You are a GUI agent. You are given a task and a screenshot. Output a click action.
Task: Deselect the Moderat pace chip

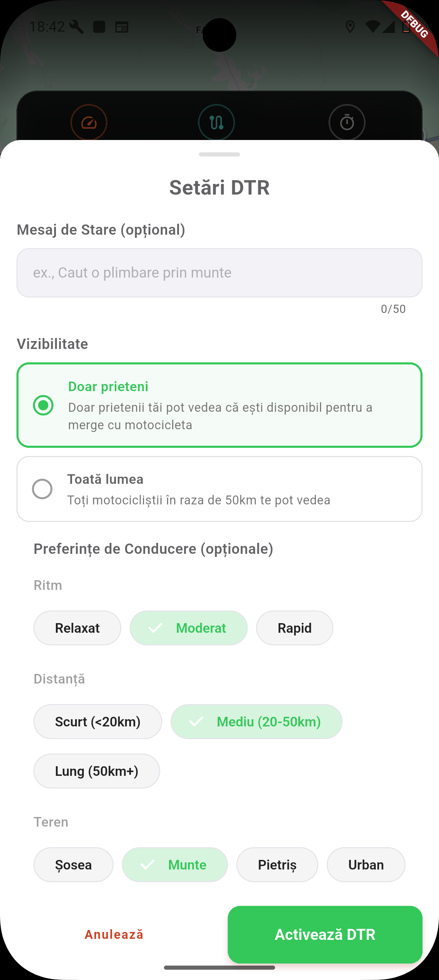(x=189, y=628)
